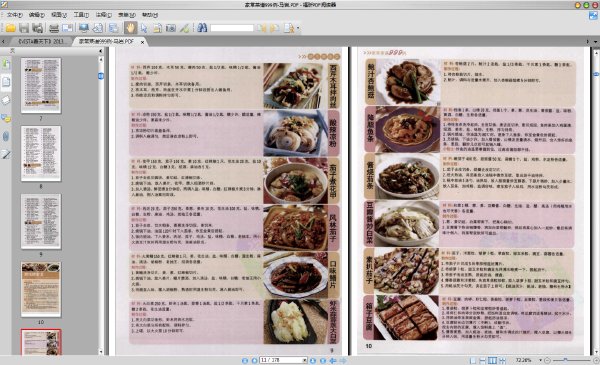Switch to continuous page view
The width and height of the screenshot is (600, 365).
[x=483, y=360]
